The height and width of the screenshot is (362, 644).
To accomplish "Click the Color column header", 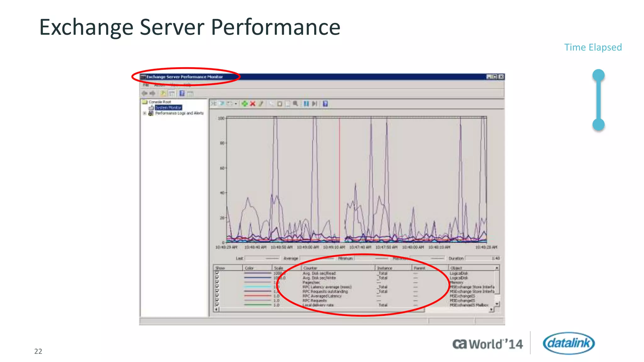I will pyautogui.click(x=257, y=268).
